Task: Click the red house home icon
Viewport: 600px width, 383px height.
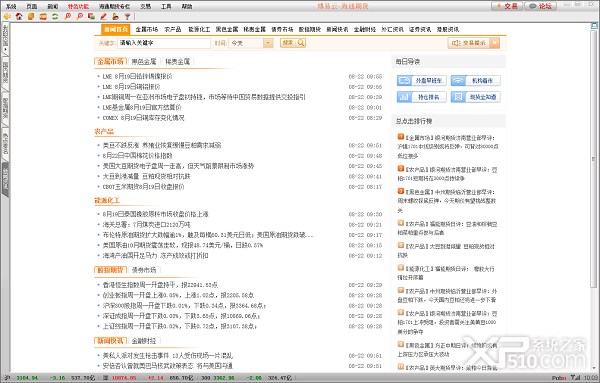Action: (x=19, y=16)
